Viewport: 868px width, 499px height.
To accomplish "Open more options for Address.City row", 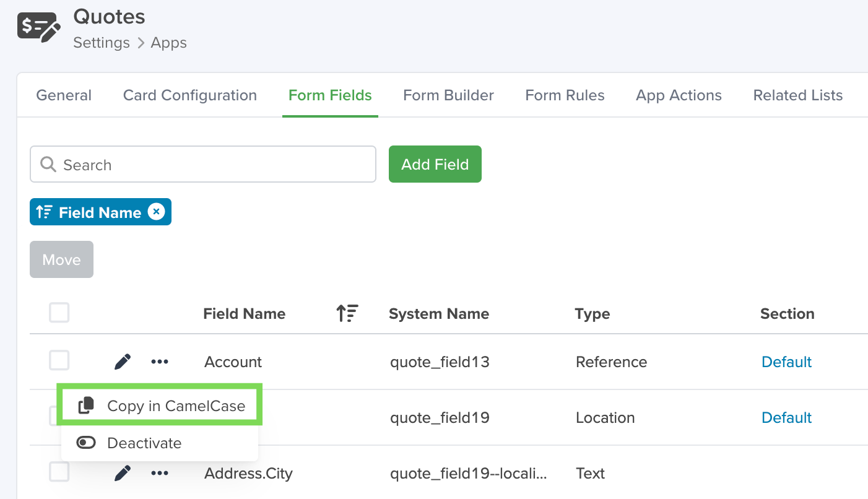I will 160,473.
